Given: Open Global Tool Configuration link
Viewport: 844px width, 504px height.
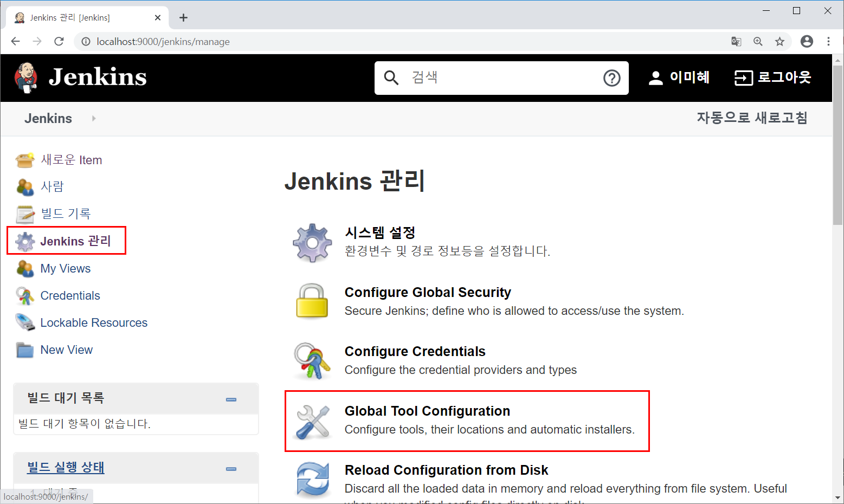Looking at the screenshot, I should click(x=427, y=411).
